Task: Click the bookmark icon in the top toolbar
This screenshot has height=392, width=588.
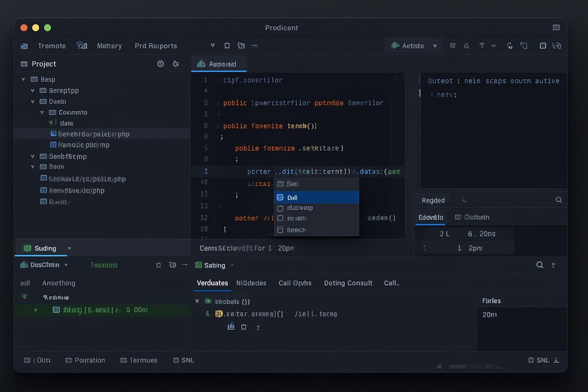Action: point(227,46)
